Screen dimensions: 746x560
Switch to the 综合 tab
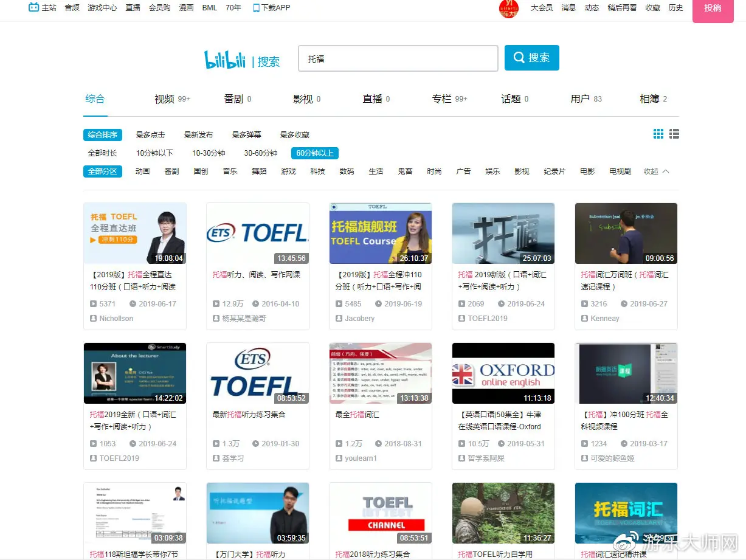[95, 99]
